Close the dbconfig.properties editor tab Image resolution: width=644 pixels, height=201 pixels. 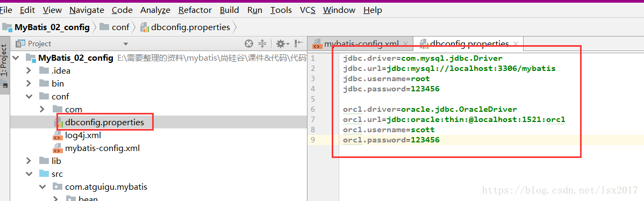tap(516, 44)
